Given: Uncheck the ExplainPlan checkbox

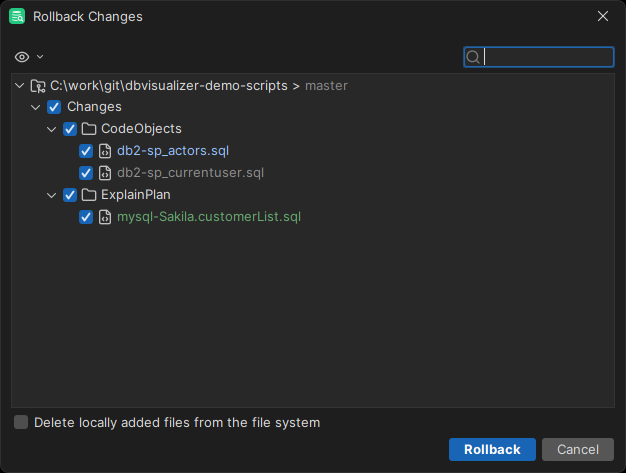Looking at the screenshot, I should coord(70,195).
